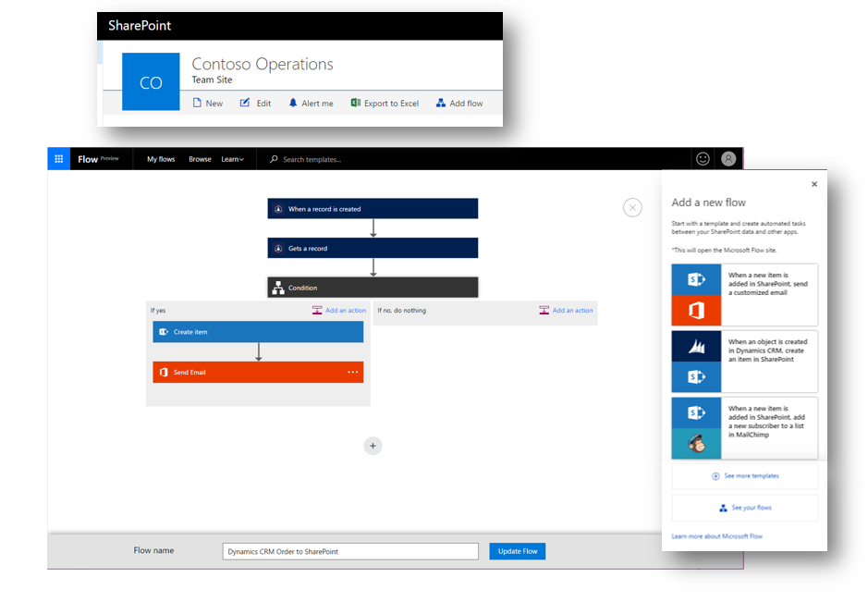This screenshot has width=868, height=602.
Task: Open See your flows
Action: pyautogui.click(x=744, y=507)
